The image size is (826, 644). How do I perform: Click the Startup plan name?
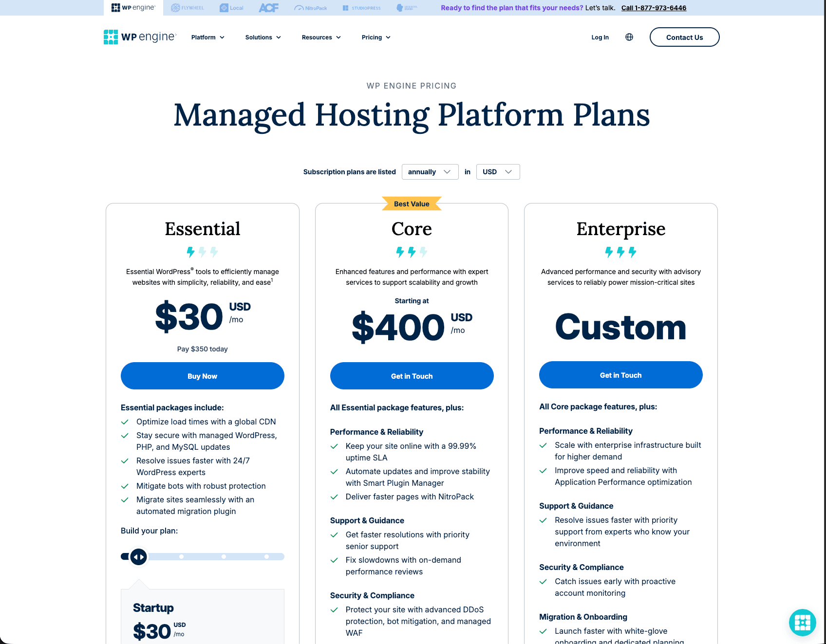click(153, 607)
